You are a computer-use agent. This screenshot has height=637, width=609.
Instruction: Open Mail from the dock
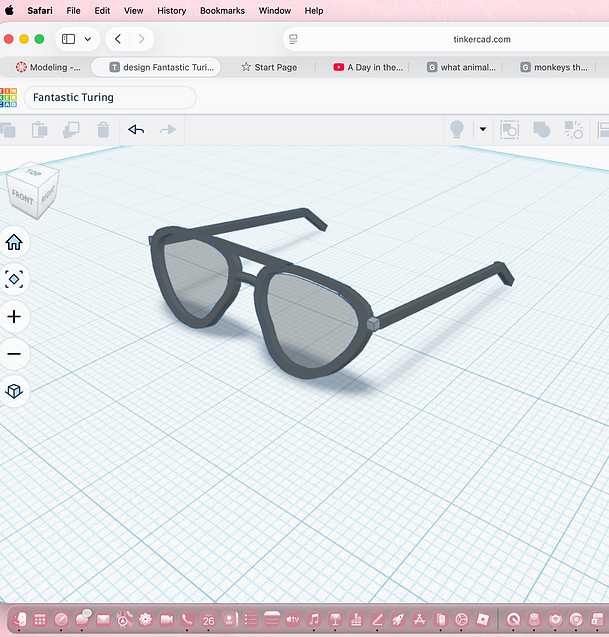point(103,619)
